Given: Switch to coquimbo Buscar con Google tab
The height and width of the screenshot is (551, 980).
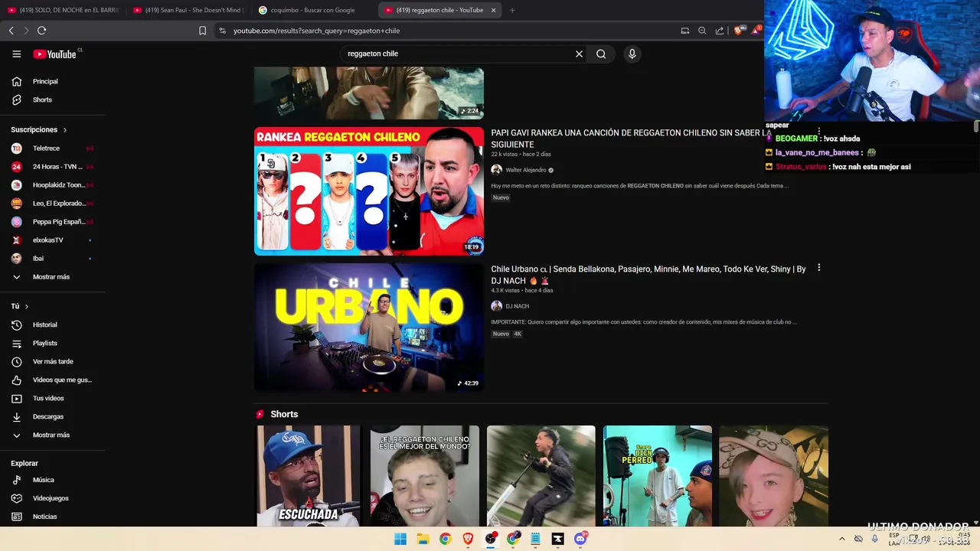Looking at the screenshot, I should point(314,10).
